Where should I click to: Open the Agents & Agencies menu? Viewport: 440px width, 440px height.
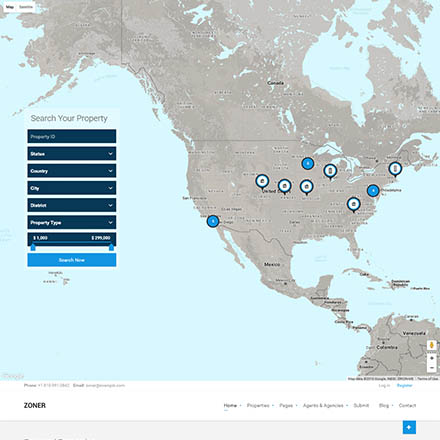[323, 405]
